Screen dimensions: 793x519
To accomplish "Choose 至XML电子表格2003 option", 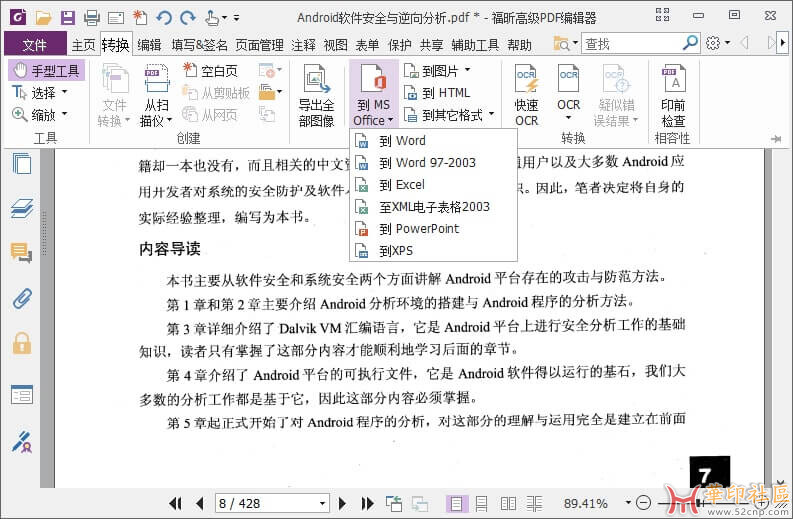I will tap(433, 207).
